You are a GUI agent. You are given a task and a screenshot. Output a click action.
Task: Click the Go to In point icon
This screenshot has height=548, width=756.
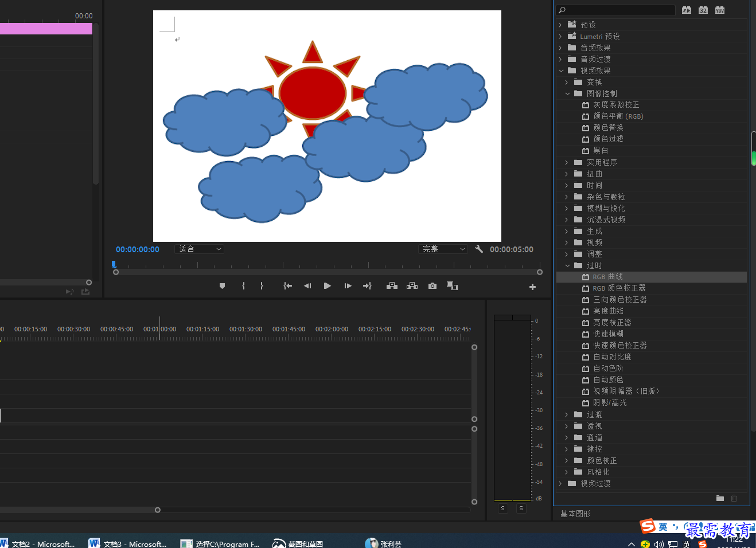(288, 286)
